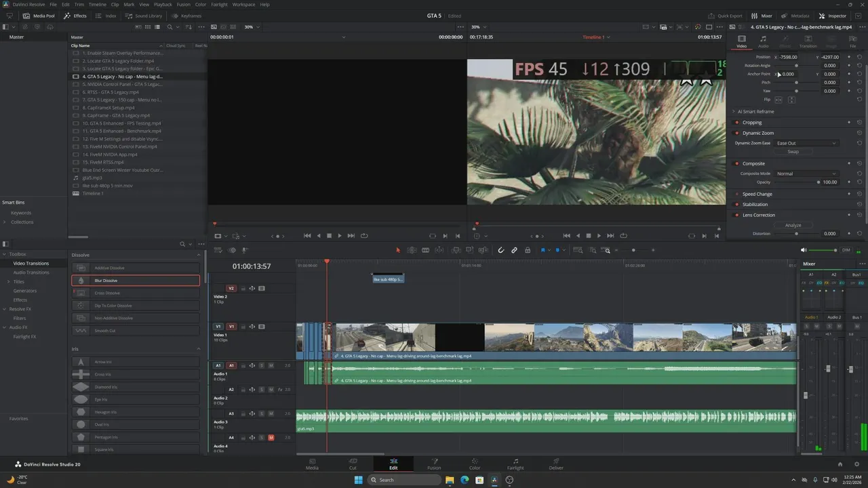
Task: Click the speaker volume icon above the mixer
Action: point(804,250)
